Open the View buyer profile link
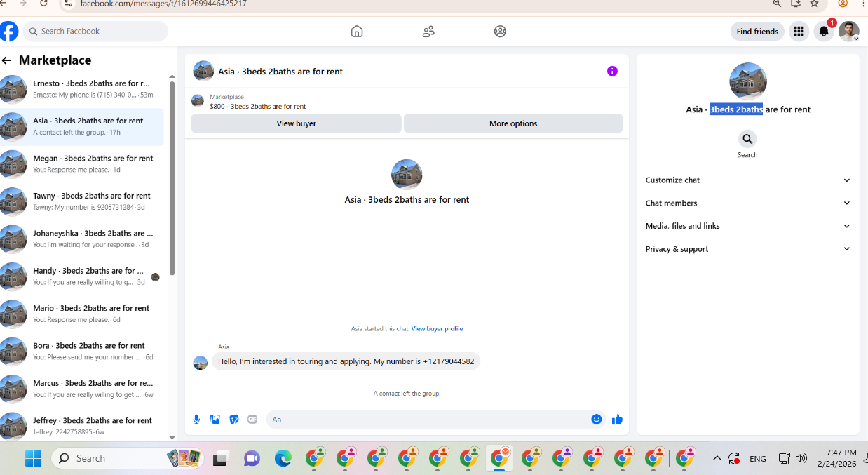 point(437,328)
